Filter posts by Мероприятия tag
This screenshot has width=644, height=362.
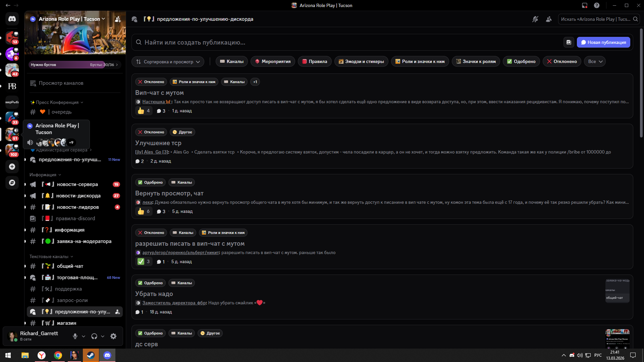point(273,62)
